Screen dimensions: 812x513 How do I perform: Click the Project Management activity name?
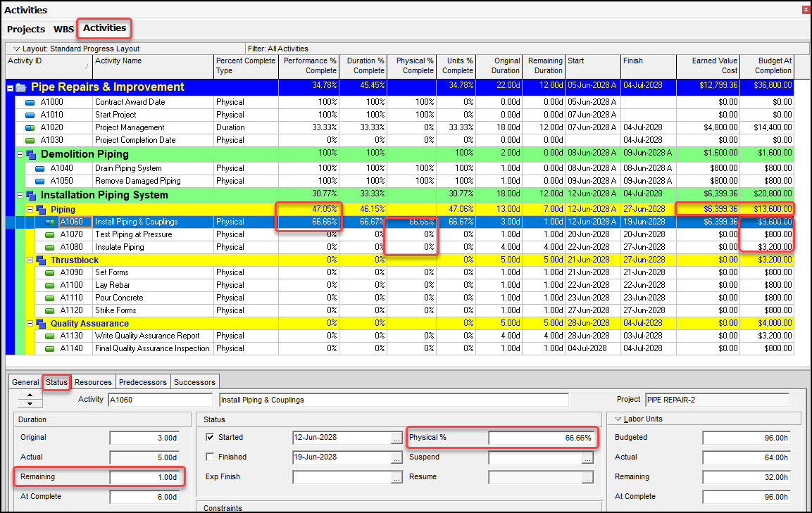point(130,128)
